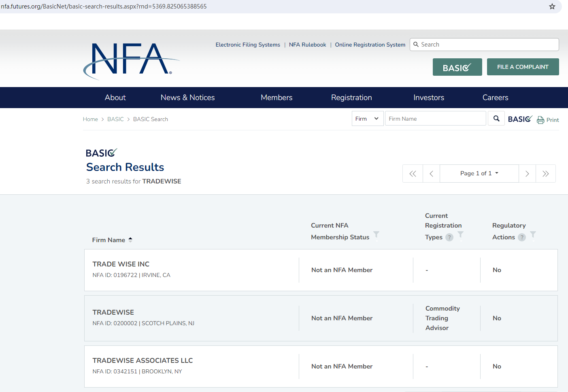Filter by Current NFA Membership Status

(376, 235)
